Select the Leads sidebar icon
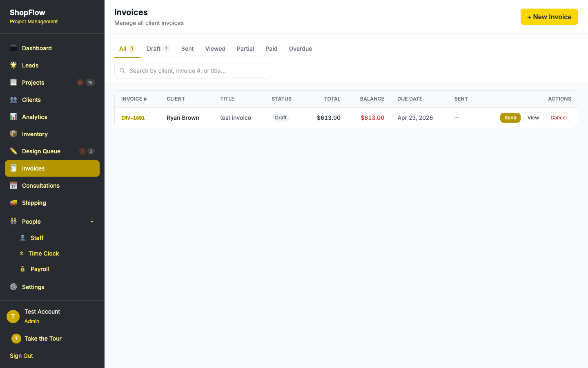 [x=14, y=65]
